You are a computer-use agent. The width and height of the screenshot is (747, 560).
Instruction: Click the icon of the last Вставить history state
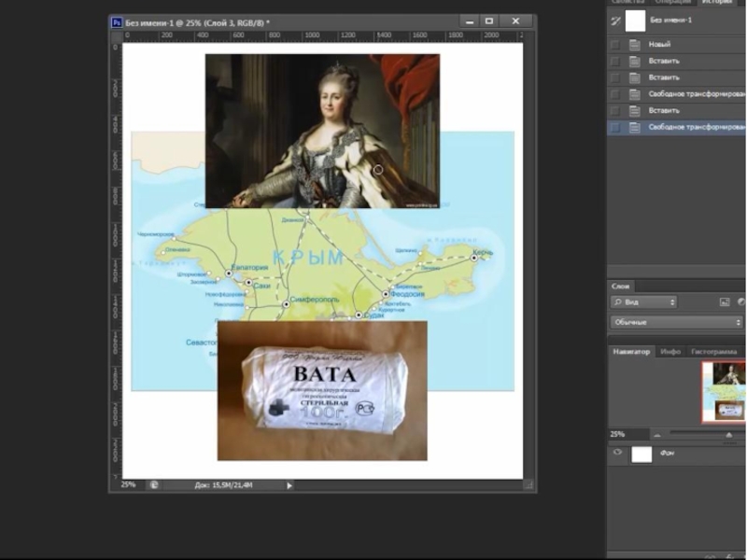(635, 110)
